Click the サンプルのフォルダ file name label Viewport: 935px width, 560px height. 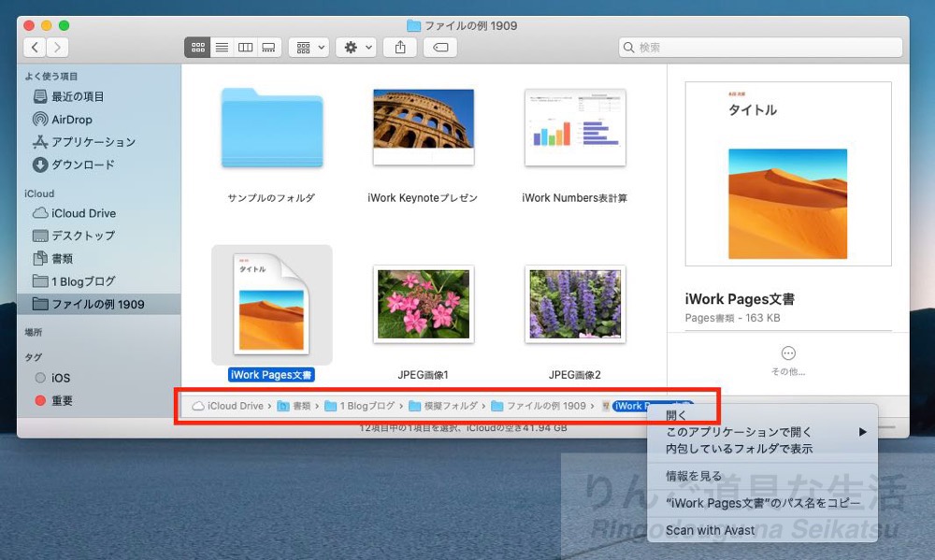click(271, 198)
